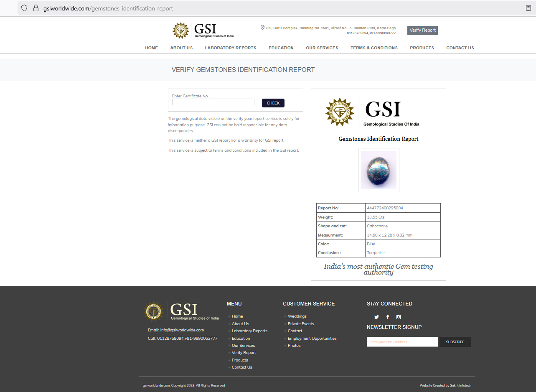Image resolution: width=536 pixels, height=392 pixels.
Task: Click the CHECK button
Action: click(273, 103)
